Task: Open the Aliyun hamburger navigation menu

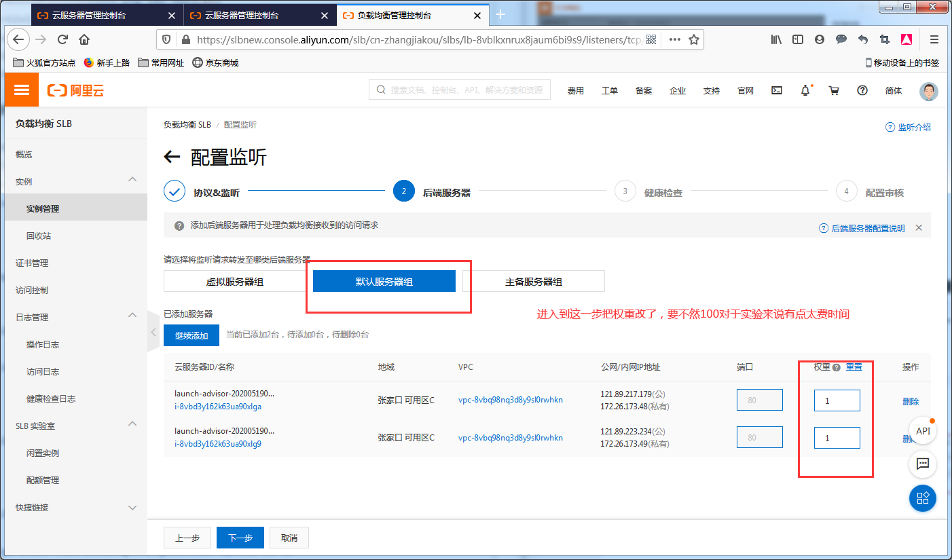Action: [21, 89]
